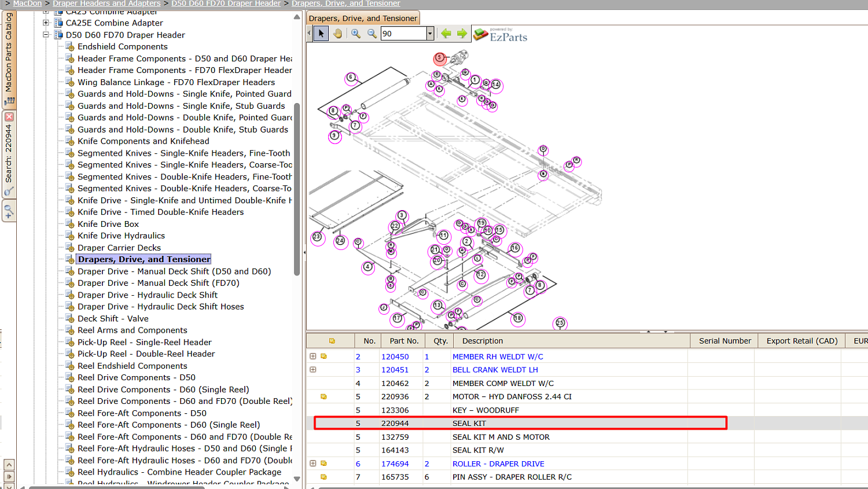Click the note column header icon
The width and height of the screenshot is (868, 489).
coord(332,341)
